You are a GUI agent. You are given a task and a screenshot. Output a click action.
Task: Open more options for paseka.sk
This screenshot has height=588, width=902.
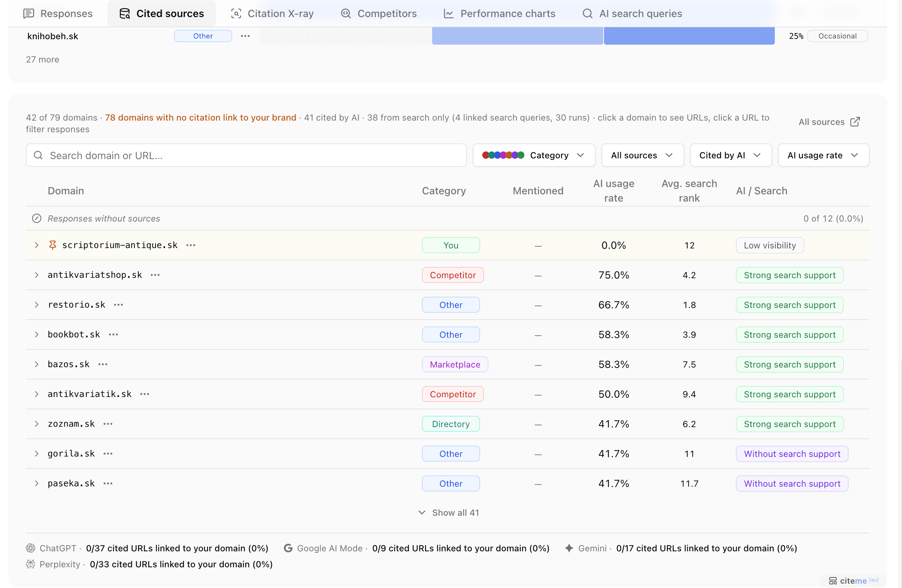coord(108,483)
